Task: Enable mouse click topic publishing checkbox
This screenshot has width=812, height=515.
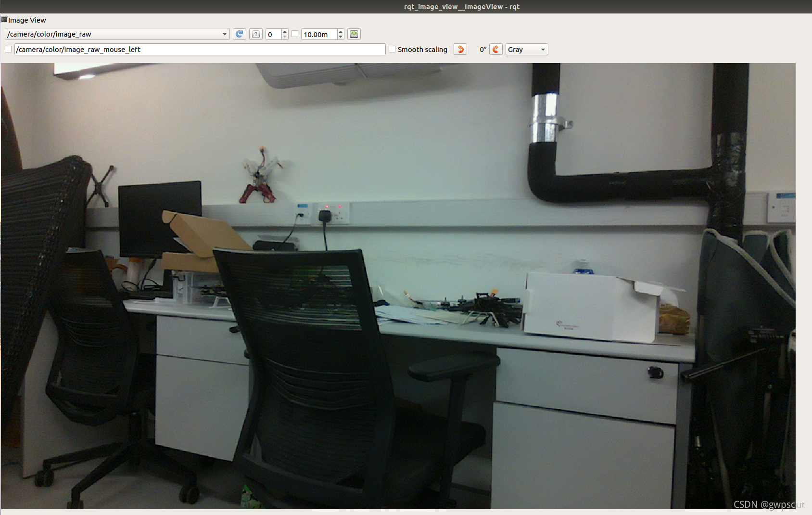Action: (x=8, y=49)
